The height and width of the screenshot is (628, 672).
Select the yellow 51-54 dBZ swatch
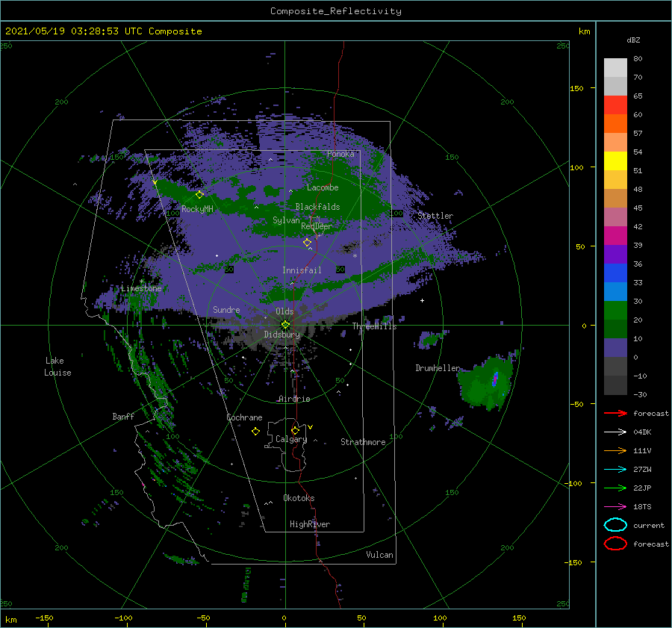point(615,161)
